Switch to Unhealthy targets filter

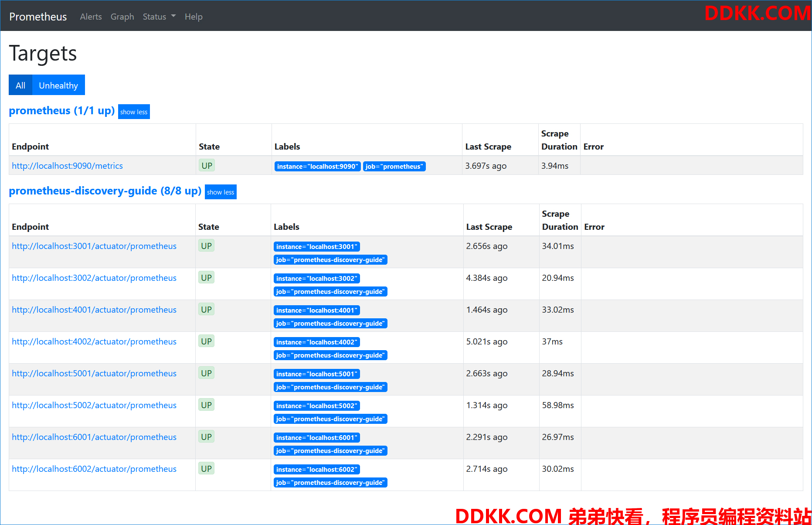pyautogui.click(x=58, y=85)
